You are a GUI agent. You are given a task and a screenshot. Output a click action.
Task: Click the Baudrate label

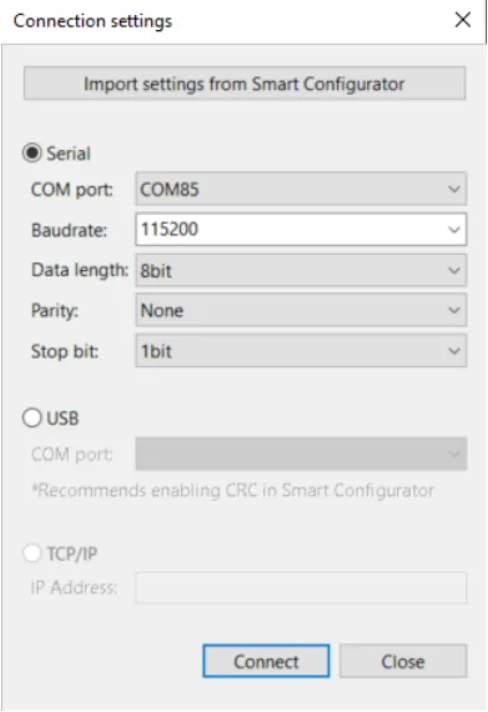(x=69, y=230)
